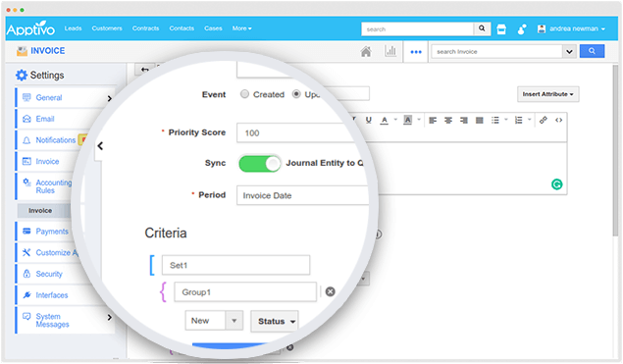Open Payments settings
Image resolution: width=623 pixels, height=364 pixels.
(x=52, y=232)
